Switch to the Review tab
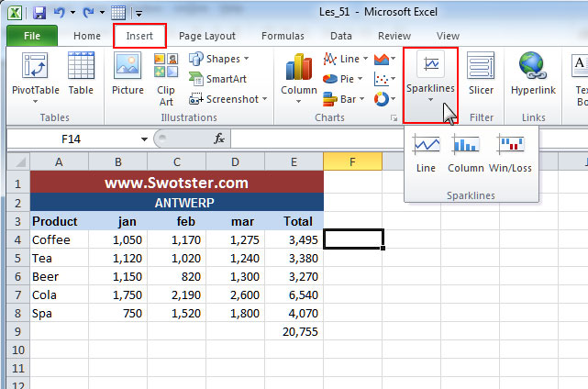 pos(394,36)
